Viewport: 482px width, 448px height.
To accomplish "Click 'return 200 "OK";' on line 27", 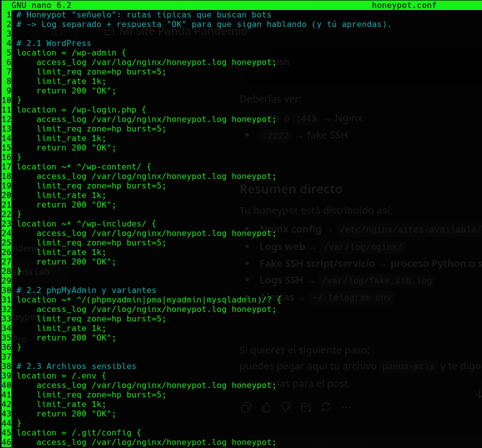I will (76, 262).
